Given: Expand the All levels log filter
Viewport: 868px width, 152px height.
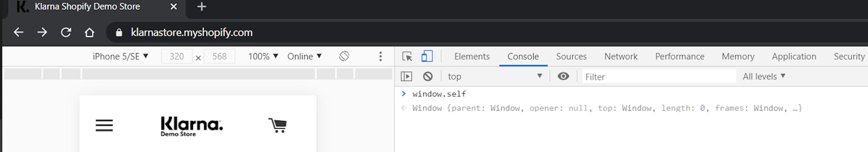Looking at the screenshot, I should [x=764, y=76].
